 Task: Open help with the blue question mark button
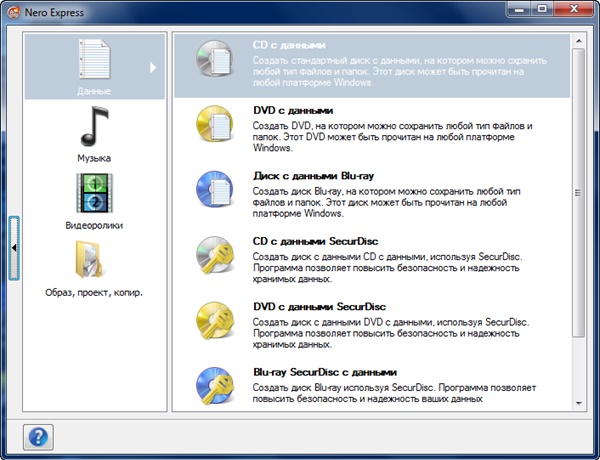pyautogui.click(x=39, y=437)
